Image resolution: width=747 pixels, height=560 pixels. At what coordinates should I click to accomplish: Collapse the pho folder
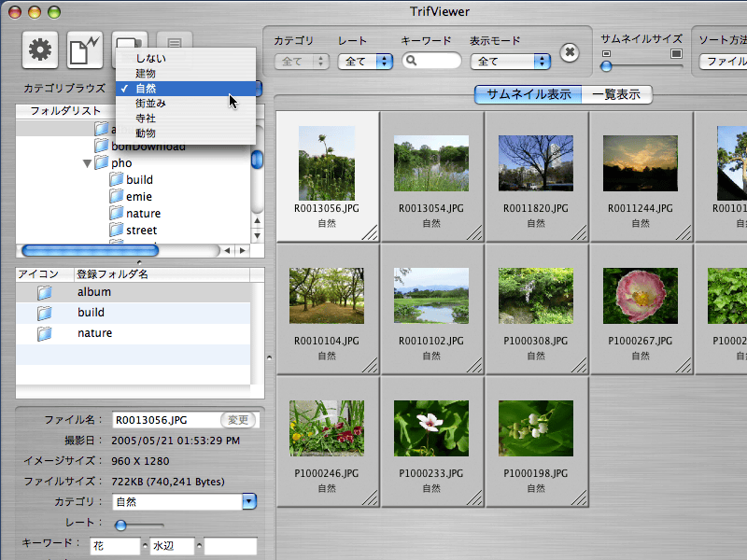(87, 163)
